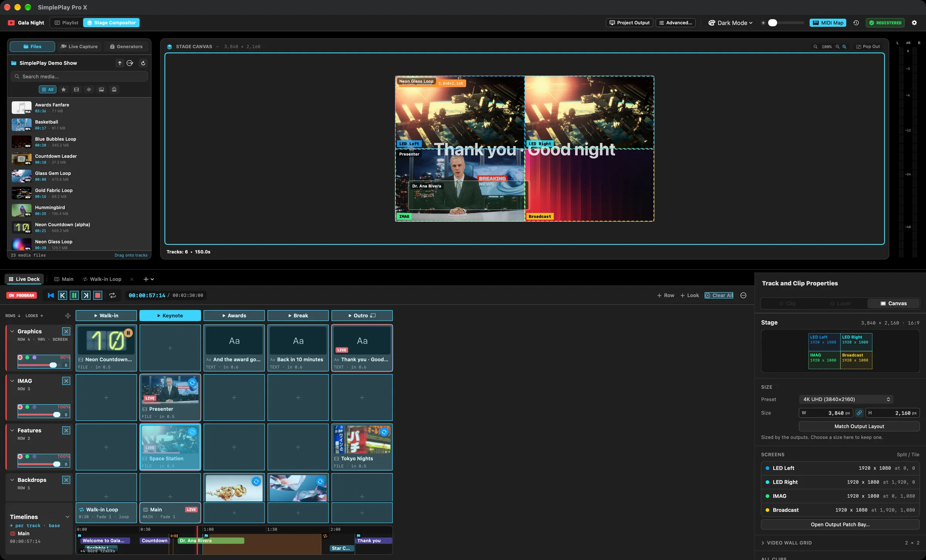
Task: Filter media by favorites star icon
Action: 64,89
